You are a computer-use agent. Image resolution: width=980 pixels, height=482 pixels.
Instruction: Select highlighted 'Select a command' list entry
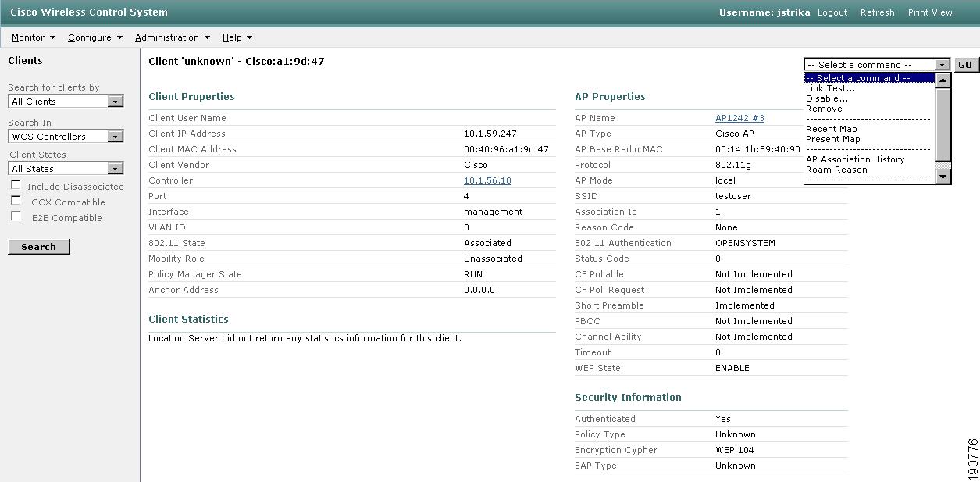point(870,78)
